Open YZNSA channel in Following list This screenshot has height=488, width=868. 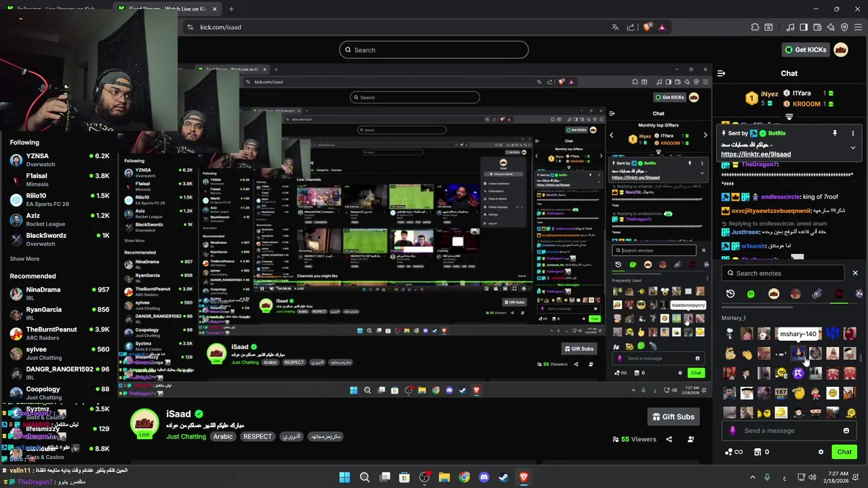coord(60,159)
